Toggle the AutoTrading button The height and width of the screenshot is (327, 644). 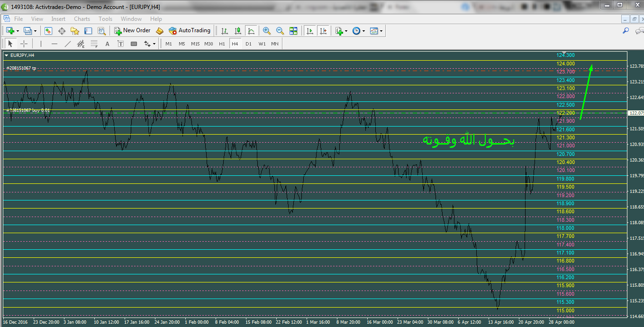[x=190, y=30]
